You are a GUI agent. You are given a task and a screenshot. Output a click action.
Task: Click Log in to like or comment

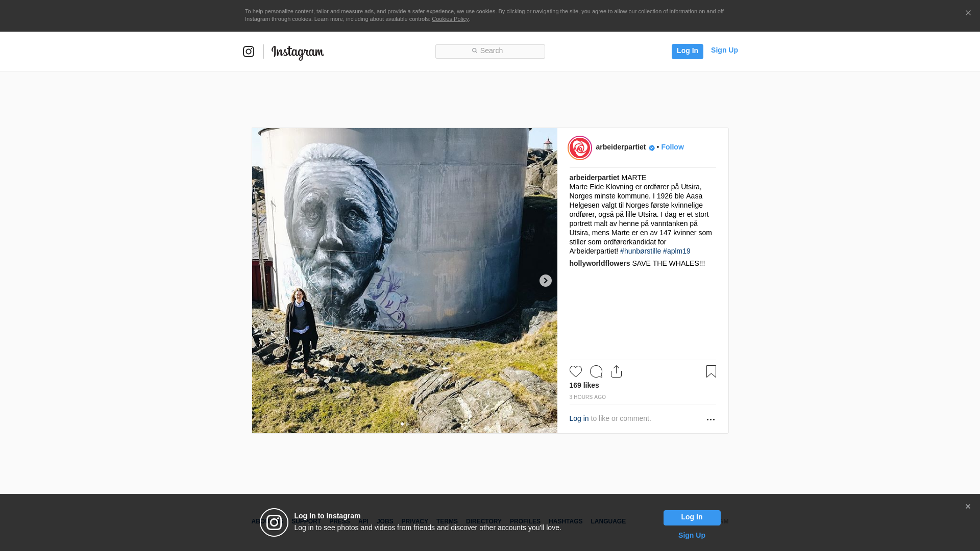point(579,418)
